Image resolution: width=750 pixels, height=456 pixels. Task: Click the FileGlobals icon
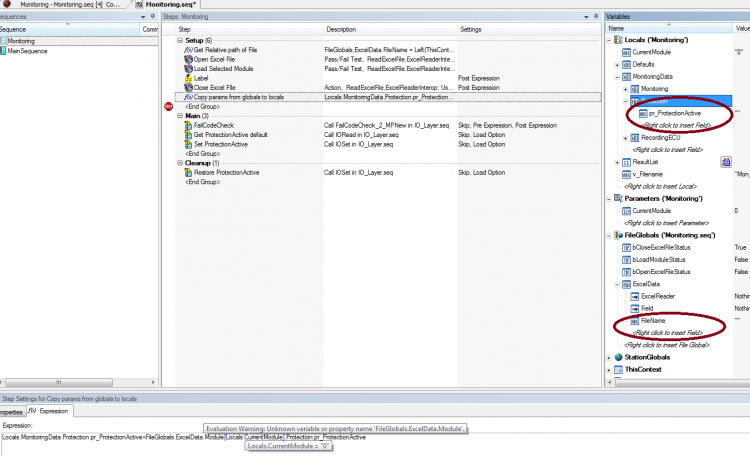tap(618, 235)
